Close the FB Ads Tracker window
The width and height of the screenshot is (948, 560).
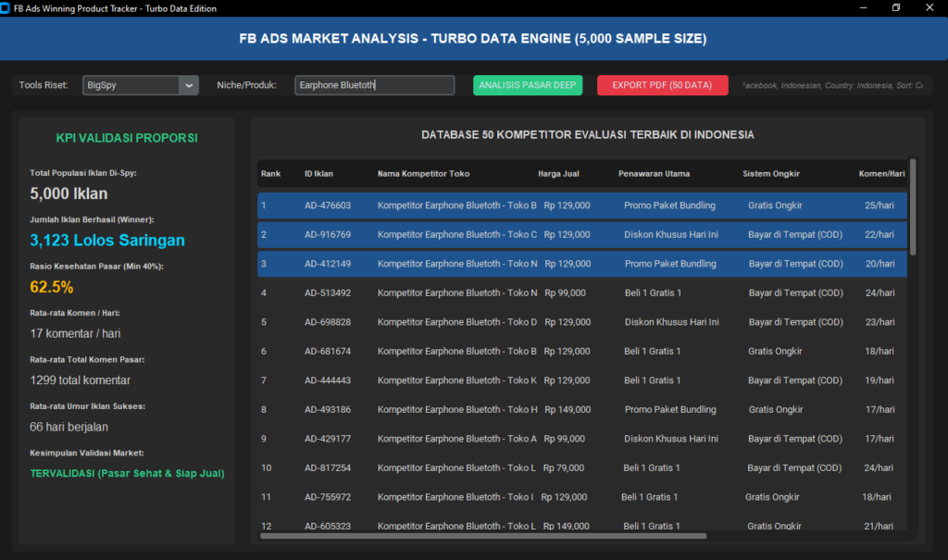coord(929,7)
